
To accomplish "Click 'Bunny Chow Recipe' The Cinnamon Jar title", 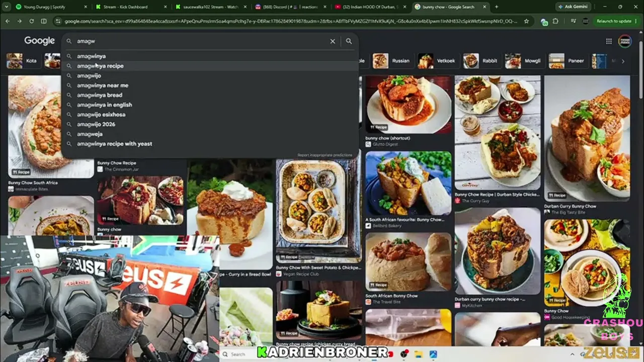I will click(117, 163).
